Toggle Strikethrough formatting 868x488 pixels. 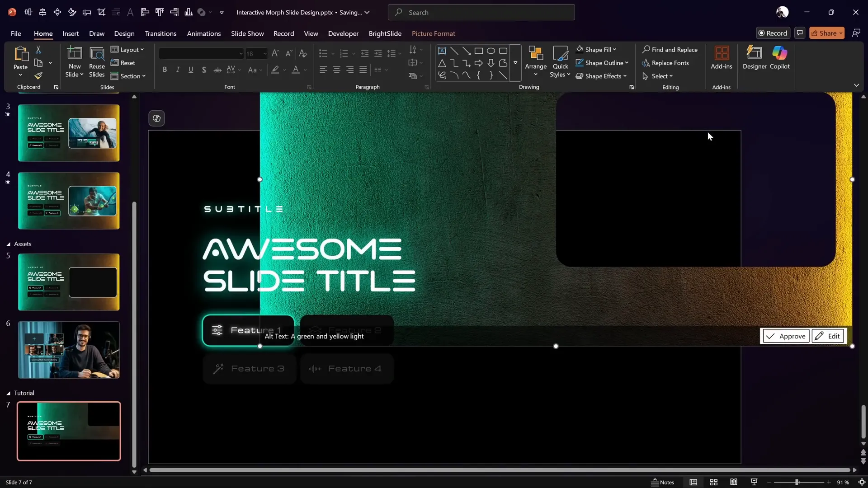(x=217, y=70)
